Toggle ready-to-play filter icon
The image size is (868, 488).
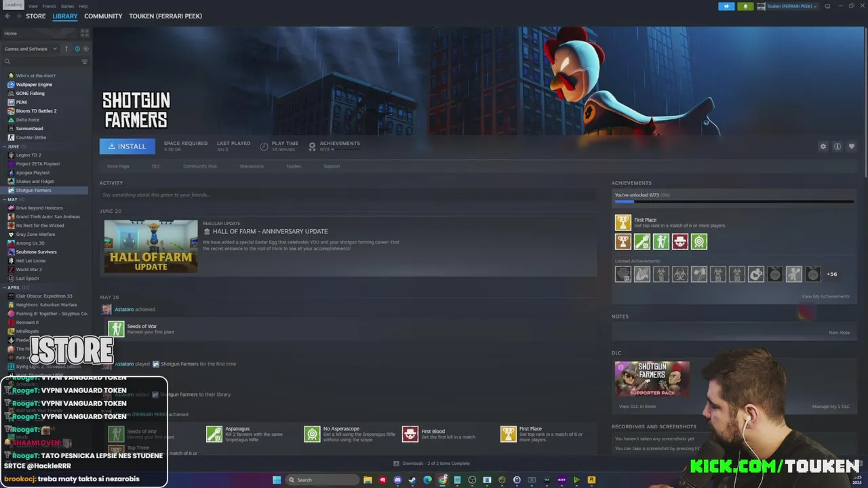pyautogui.click(x=85, y=49)
